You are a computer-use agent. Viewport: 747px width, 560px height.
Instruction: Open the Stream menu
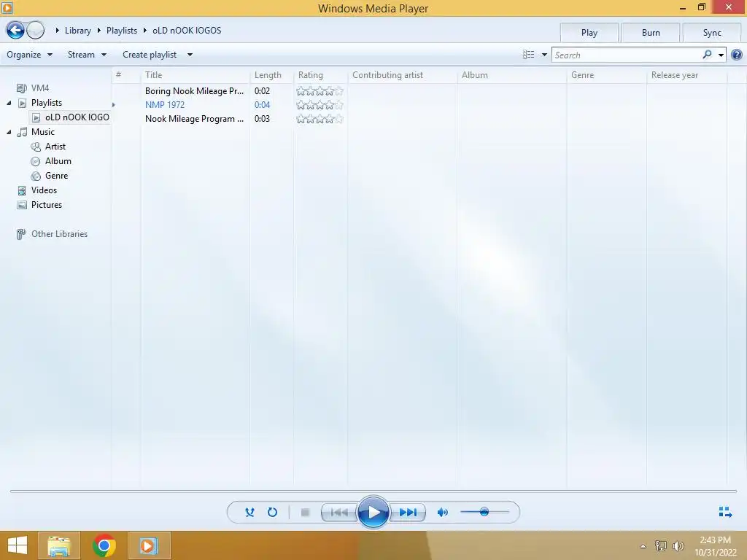[87, 55]
